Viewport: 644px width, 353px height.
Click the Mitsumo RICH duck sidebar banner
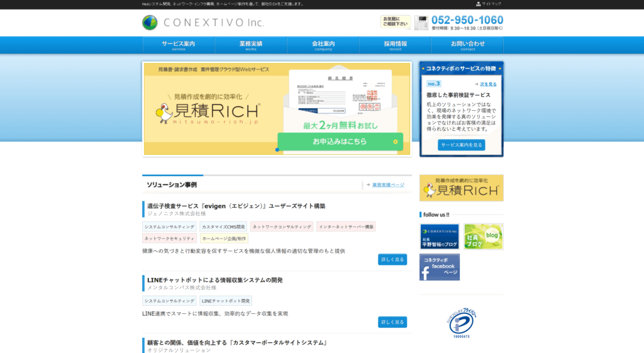click(x=461, y=188)
